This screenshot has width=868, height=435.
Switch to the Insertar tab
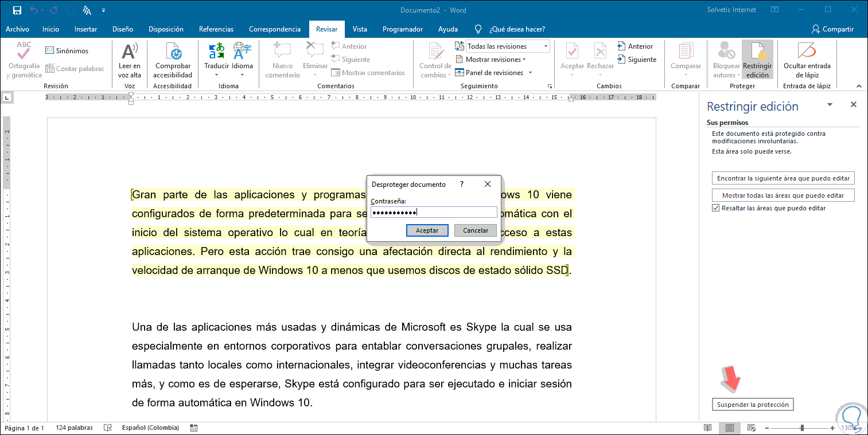[85, 29]
